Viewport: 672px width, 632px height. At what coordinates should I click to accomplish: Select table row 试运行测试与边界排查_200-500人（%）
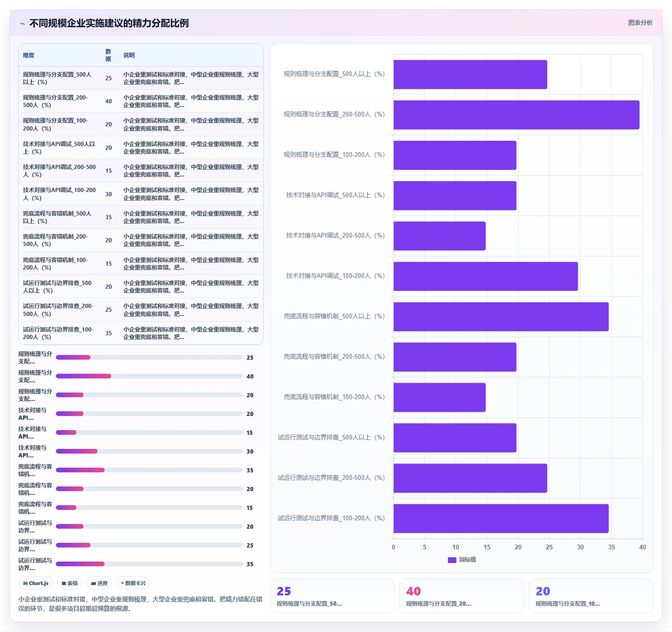click(x=141, y=309)
